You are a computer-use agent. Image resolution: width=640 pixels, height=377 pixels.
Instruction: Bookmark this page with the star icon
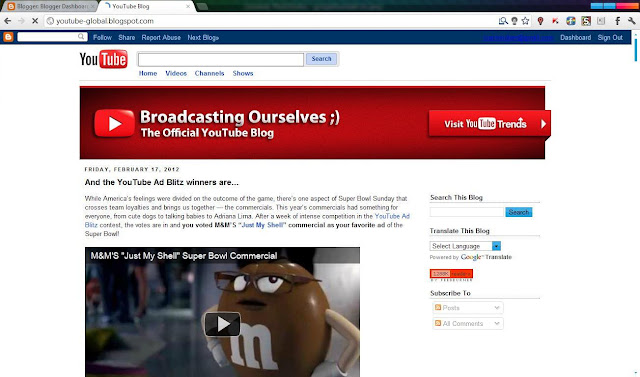[x=525, y=21]
